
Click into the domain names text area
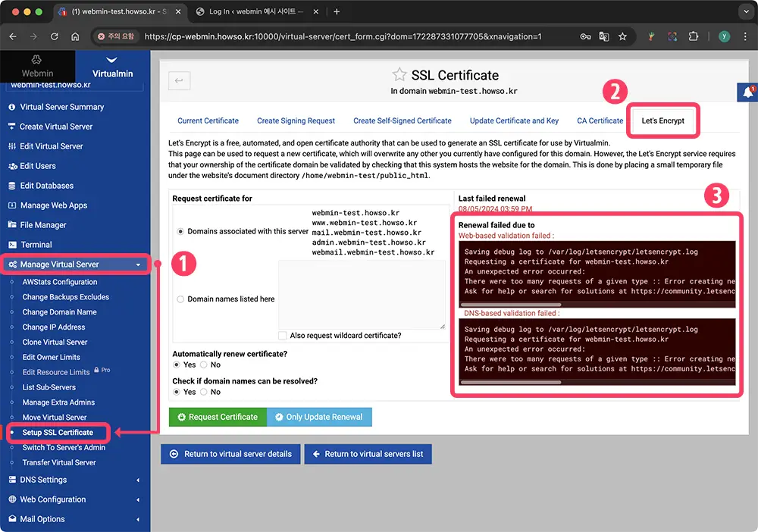362,295
